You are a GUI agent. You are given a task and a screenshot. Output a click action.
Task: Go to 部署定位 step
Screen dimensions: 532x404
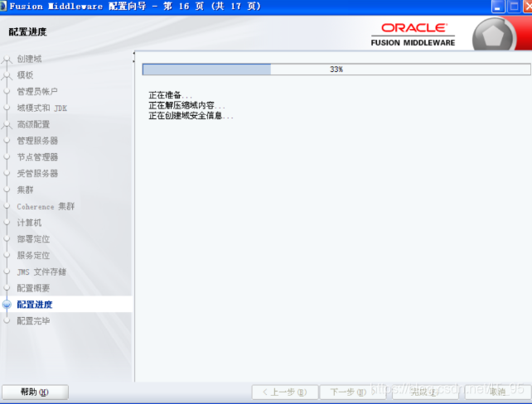pos(33,238)
